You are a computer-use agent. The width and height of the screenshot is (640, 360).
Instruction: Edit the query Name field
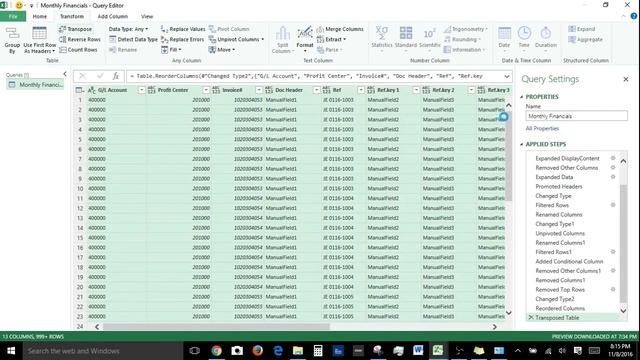tap(576, 116)
